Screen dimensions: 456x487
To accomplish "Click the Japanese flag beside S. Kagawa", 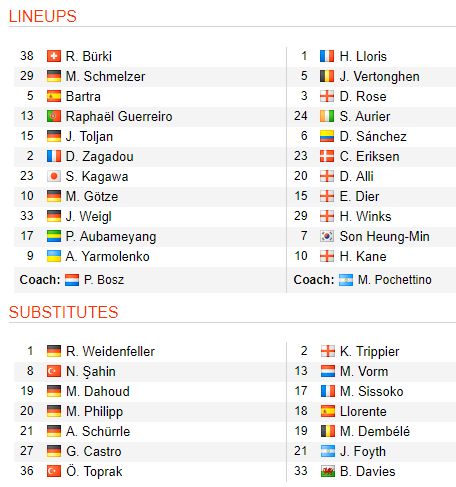I will [54, 176].
